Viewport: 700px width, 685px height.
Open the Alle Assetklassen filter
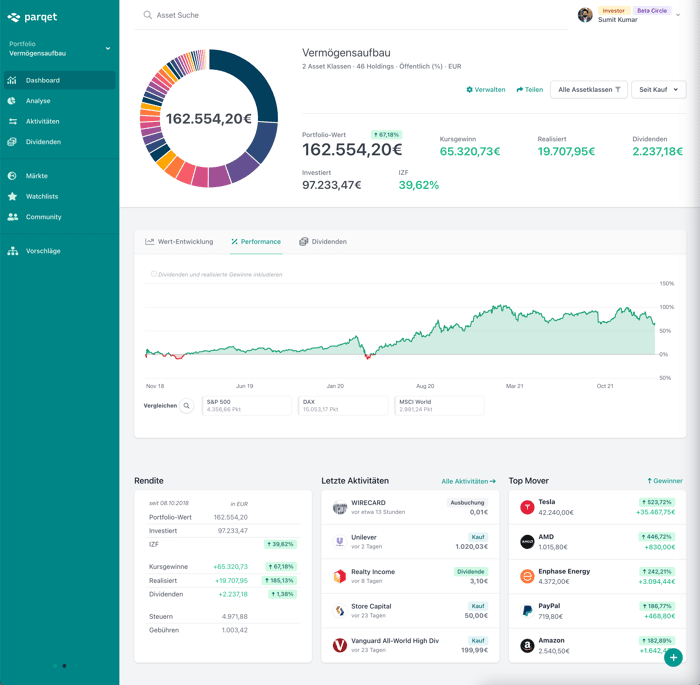click(x=589, y=90)
